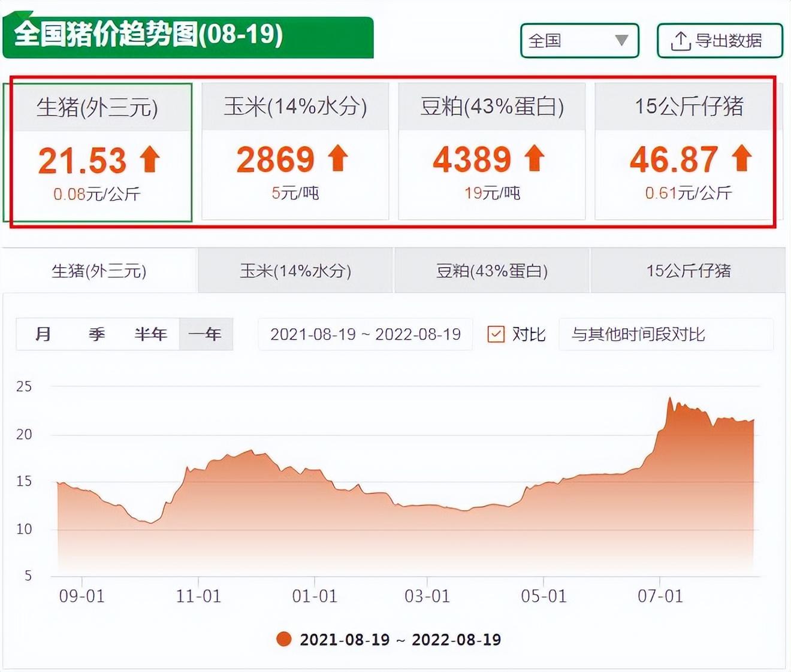Switch to the 玉米(14%水分) chart tab
Viewport: 791px width, 672px height.
pos(295,271)
